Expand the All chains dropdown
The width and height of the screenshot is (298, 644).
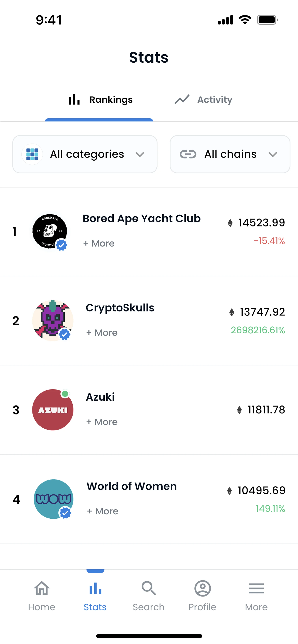pos(230,154)
